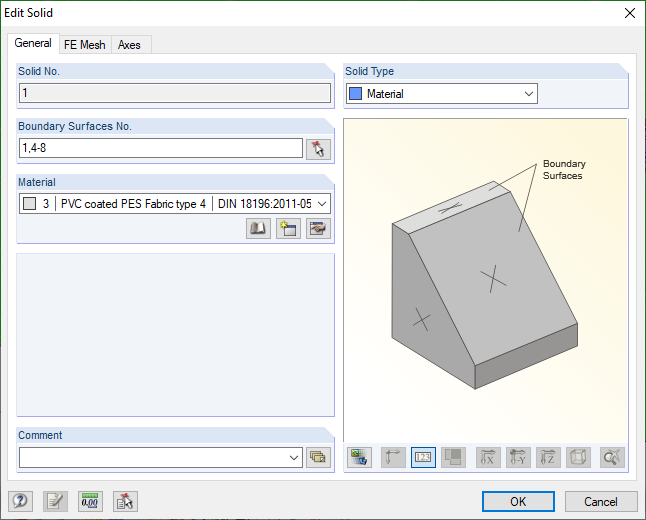Close the Edit Solid dialog

click(x=630, y=13)
